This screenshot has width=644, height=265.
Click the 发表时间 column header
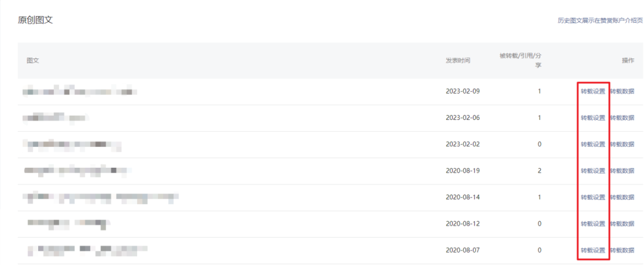pos(458,61)
